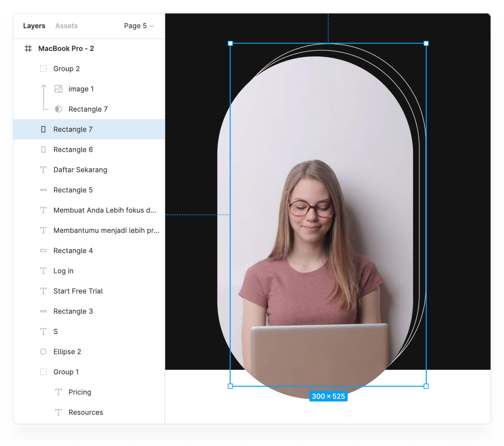
Task: Click the bottom-right selection resize handle
Action: [426, 386]
